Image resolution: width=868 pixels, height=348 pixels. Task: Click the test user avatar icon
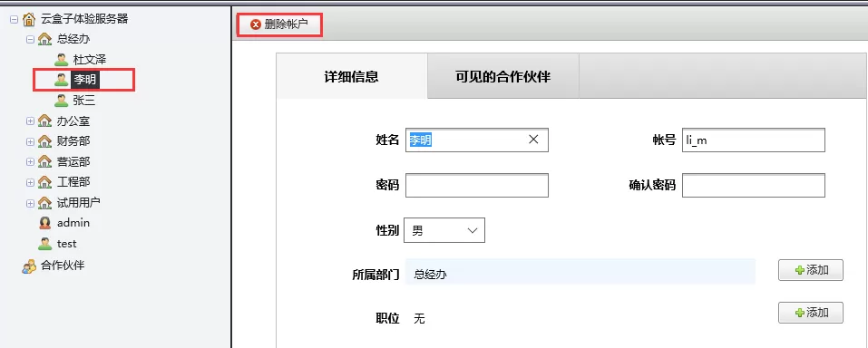44,244
